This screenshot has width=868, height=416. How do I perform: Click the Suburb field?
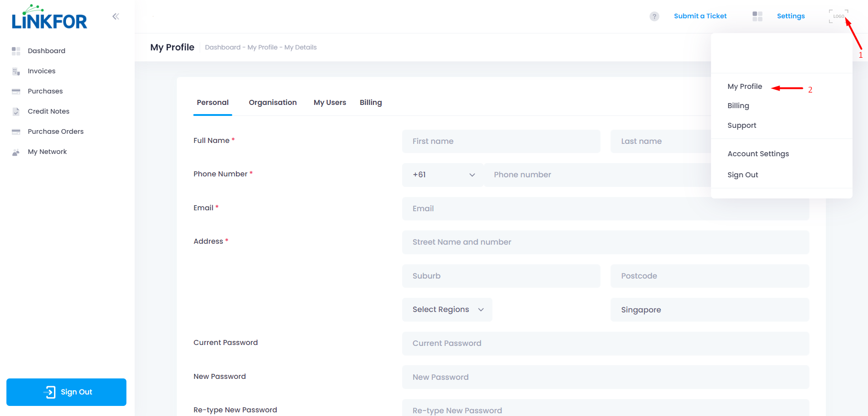coord(501,276)
